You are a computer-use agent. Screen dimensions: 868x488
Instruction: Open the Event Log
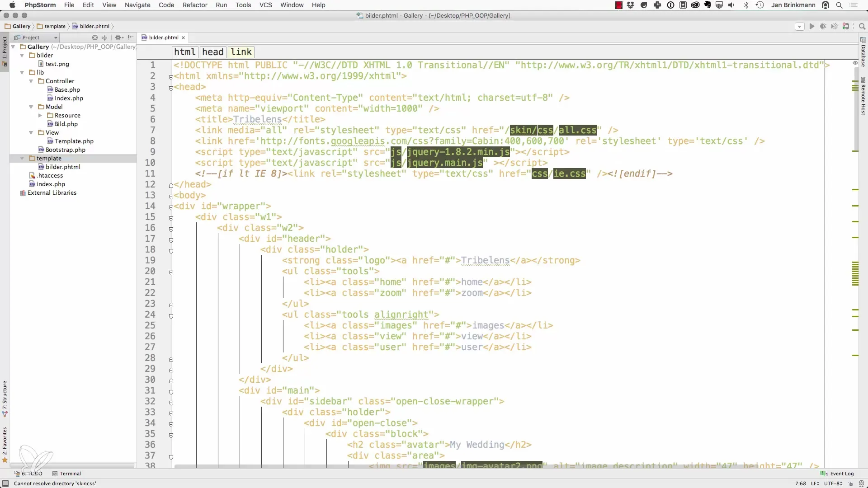(x=837, y=474)
